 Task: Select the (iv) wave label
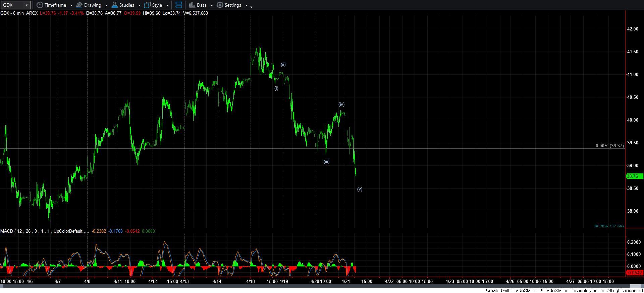click(x=341, y=104)
